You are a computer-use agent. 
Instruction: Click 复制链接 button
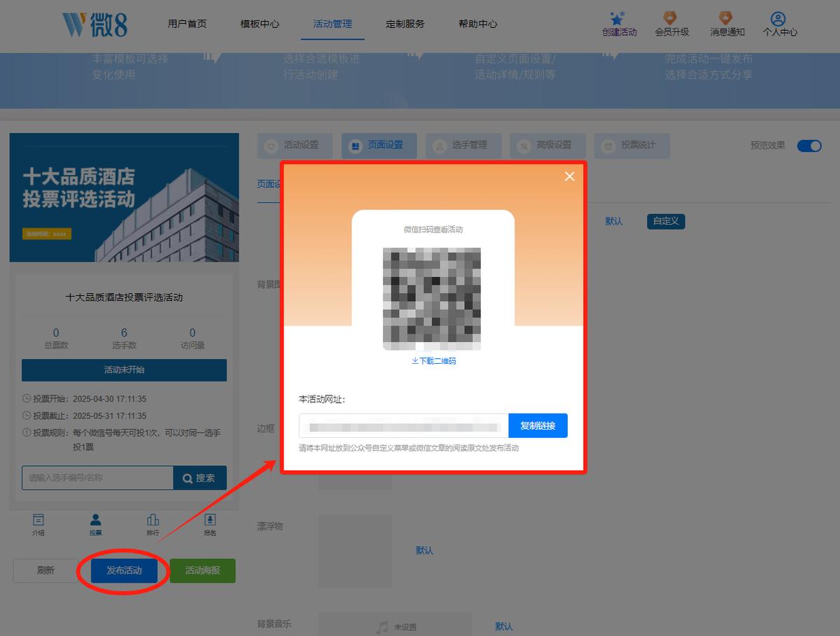point(538,425)
